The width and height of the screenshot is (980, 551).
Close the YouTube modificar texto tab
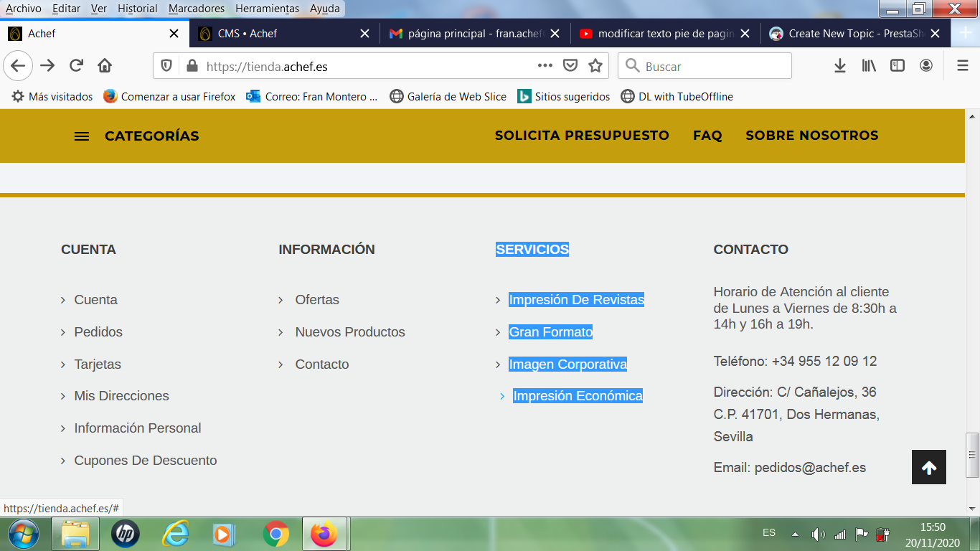tap(745, 34)
